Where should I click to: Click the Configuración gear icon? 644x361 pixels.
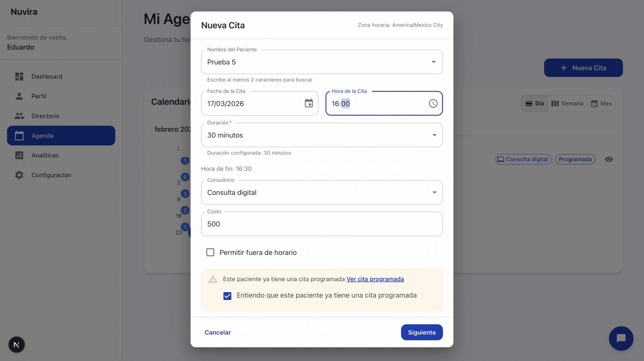[19, 175]
